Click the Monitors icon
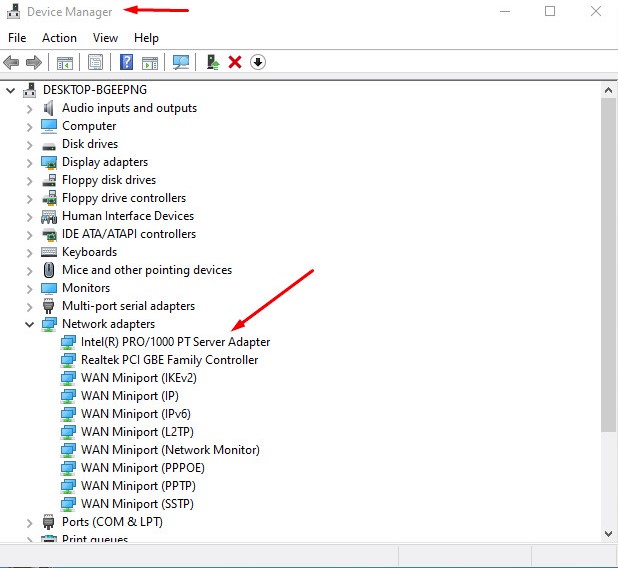Screen dimensions: 618x568 point(49,288)
